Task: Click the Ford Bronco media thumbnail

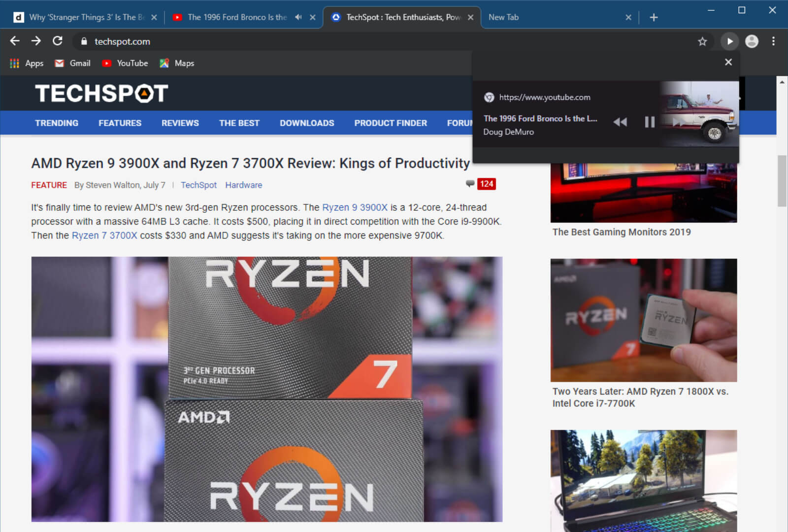Action: (x=699, y=114)
